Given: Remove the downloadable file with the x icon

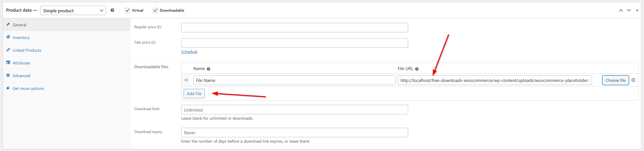Looking at the screenshot, I should click(x=634, y=80).
